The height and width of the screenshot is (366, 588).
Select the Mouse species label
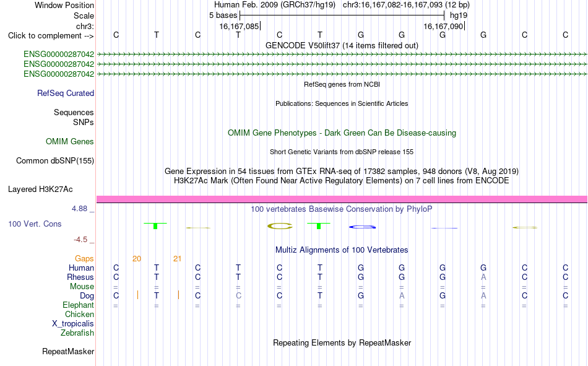coord(82,286)
